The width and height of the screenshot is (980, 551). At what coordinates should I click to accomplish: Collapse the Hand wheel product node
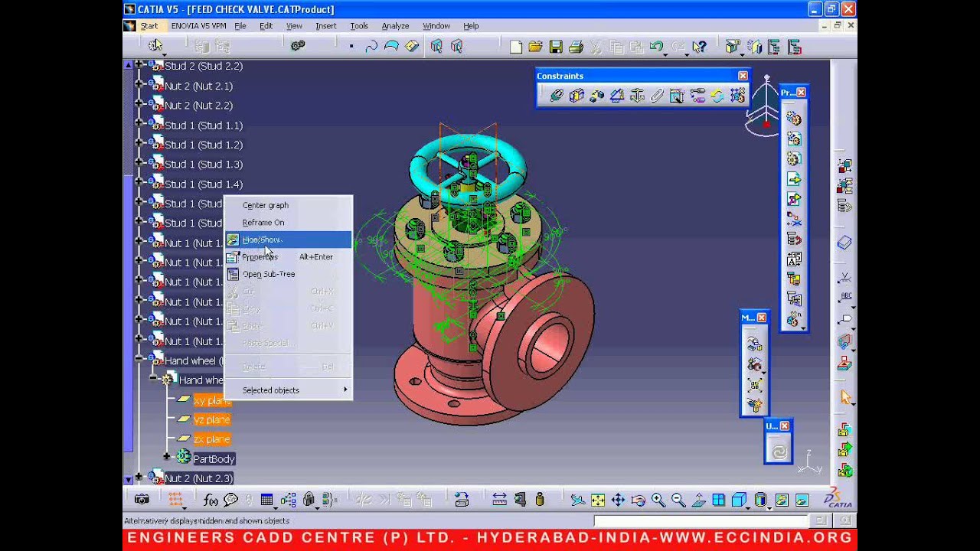pyautogui.click(x=139, y=358)
